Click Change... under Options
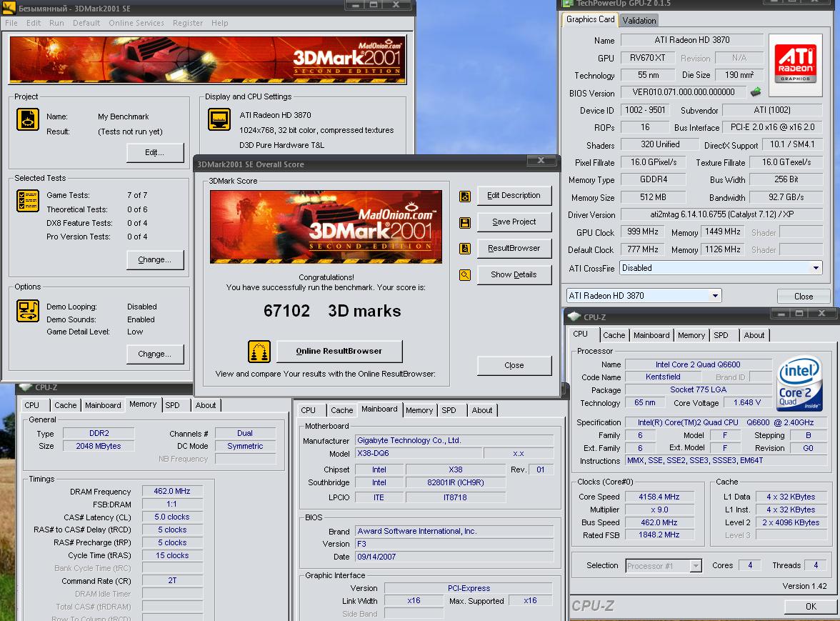Viewport: 840px width, 621px height. coord(155,354)
